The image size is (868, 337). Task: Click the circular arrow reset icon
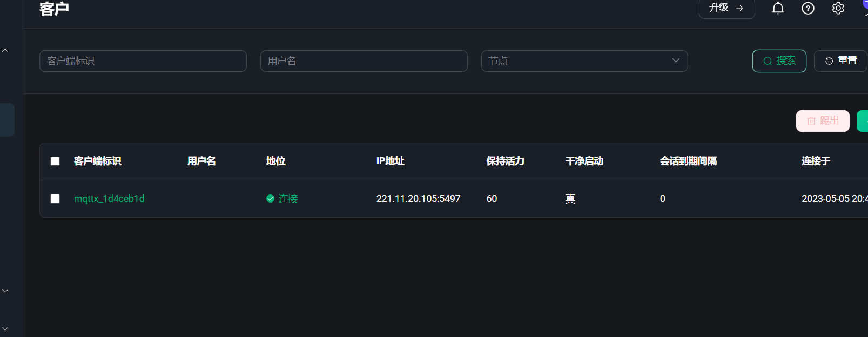click(x=829, y=61)
